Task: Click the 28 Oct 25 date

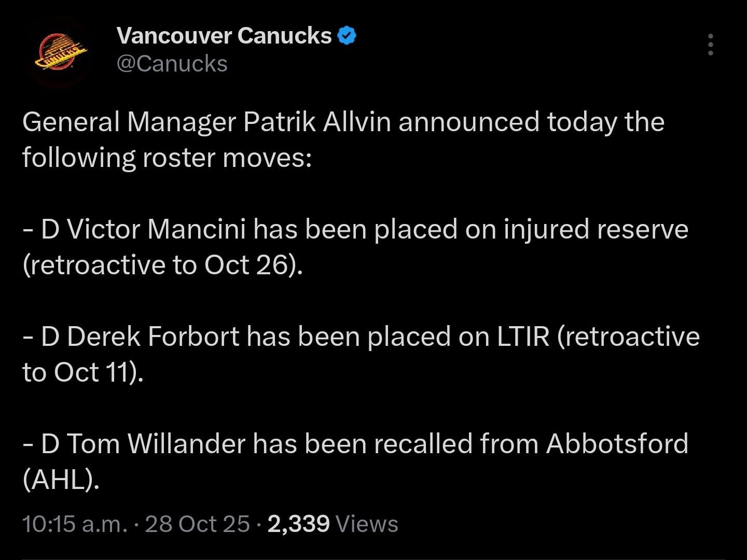Action: tap(198, 524)
